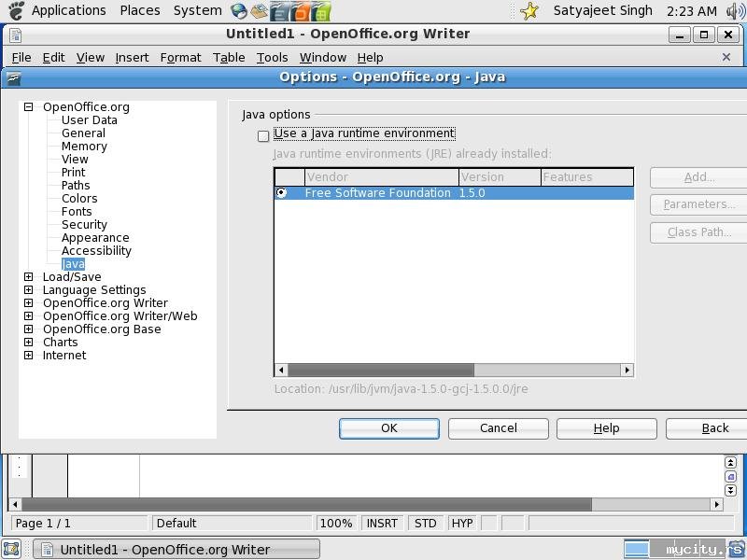
Task: Open the Edit menu
Action: (x=53, y=58)
